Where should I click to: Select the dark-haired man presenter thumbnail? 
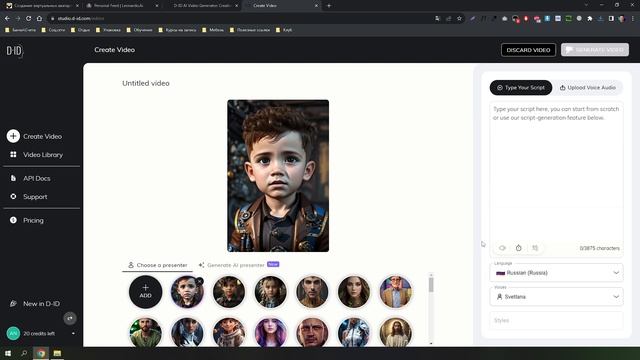pyautogui.click(x=312, y=292)
